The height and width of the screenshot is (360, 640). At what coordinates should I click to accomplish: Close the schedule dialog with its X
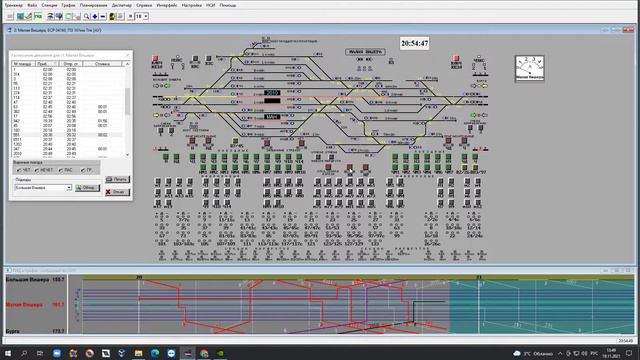point(127,55)
